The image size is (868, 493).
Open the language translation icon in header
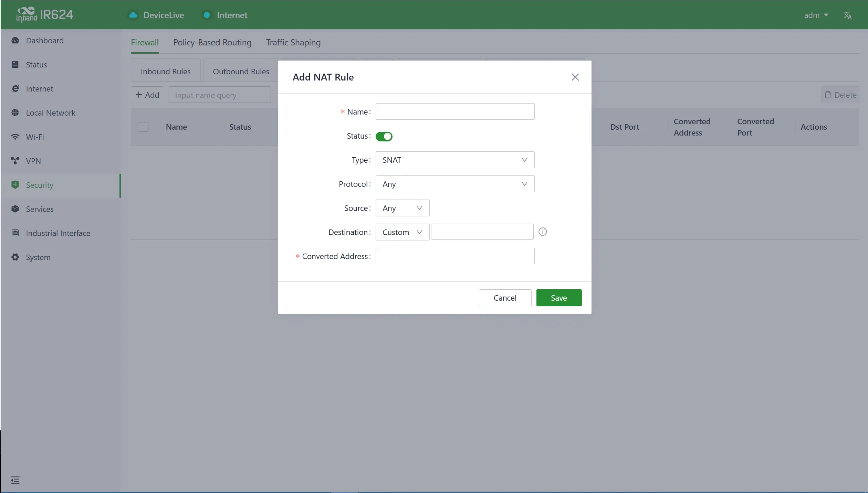(848, 15)
